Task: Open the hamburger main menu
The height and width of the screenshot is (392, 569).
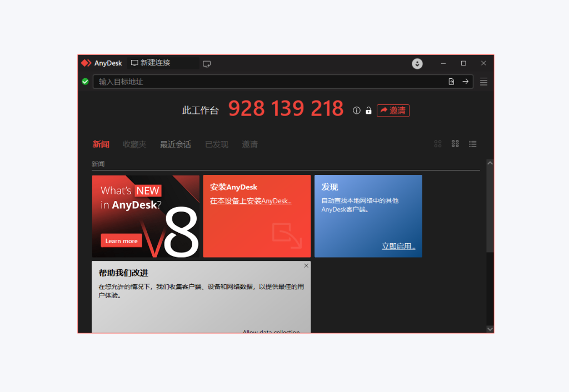Action: tap(483, 82)
